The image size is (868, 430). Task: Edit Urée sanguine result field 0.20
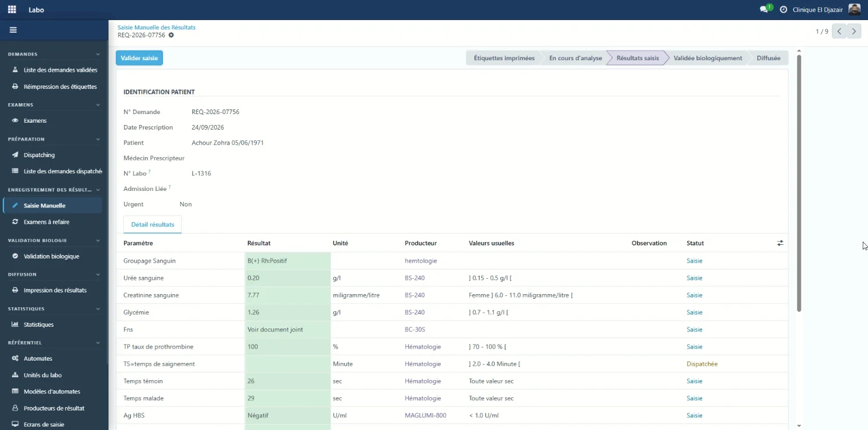click(287, 278)
